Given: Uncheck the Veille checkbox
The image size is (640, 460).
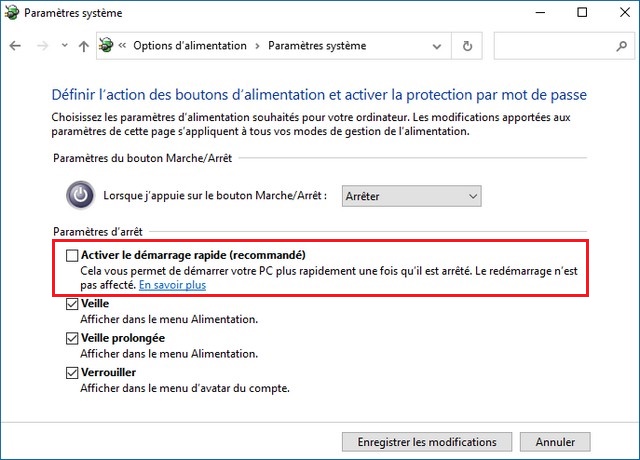Looking at the screenshot, I should click(x=72, y=304).
